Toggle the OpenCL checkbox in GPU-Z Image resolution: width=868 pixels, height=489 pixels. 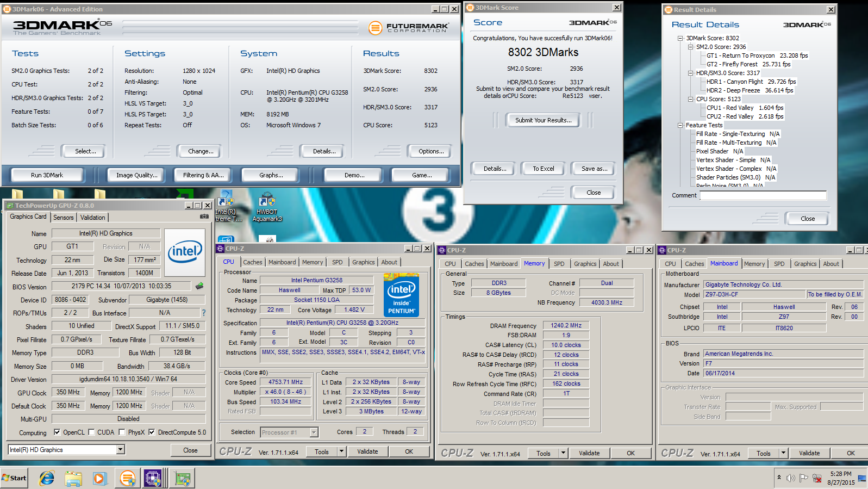(57, 432)
